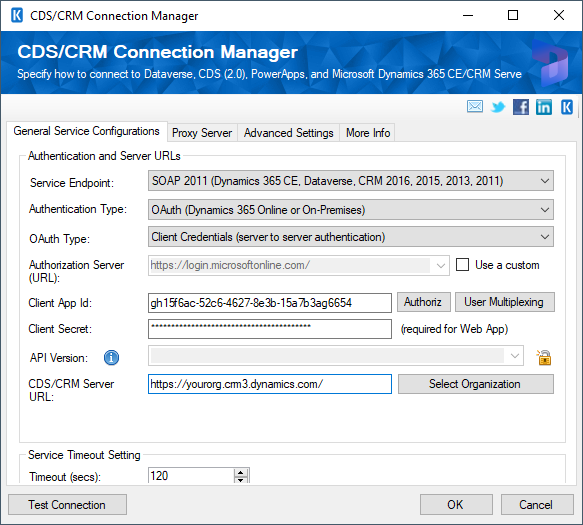Open the Facebook icon link
583x525 pixels.
pos(521,107)
